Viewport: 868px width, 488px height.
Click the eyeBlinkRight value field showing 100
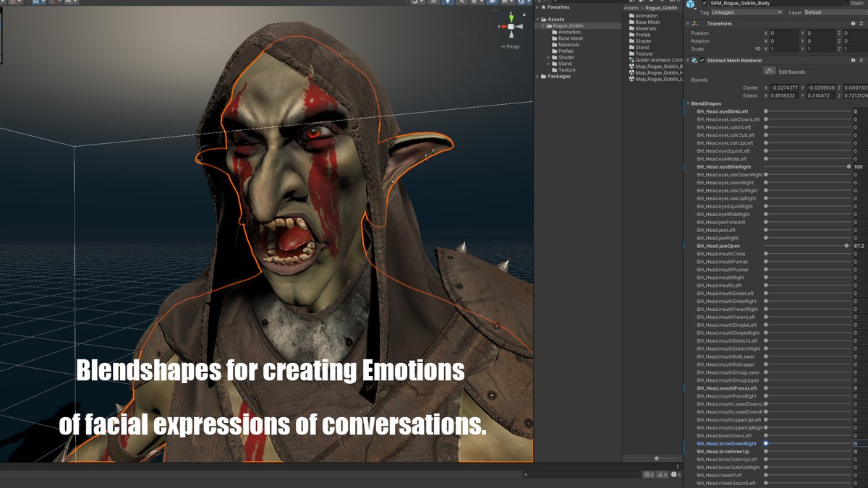(x=860, y=166)
